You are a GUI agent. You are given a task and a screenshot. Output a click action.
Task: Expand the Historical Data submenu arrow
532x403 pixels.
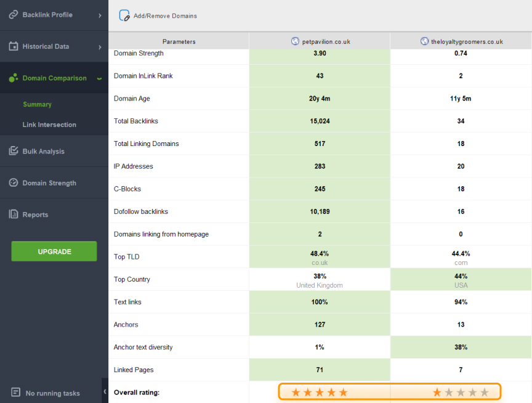[100, 47]
